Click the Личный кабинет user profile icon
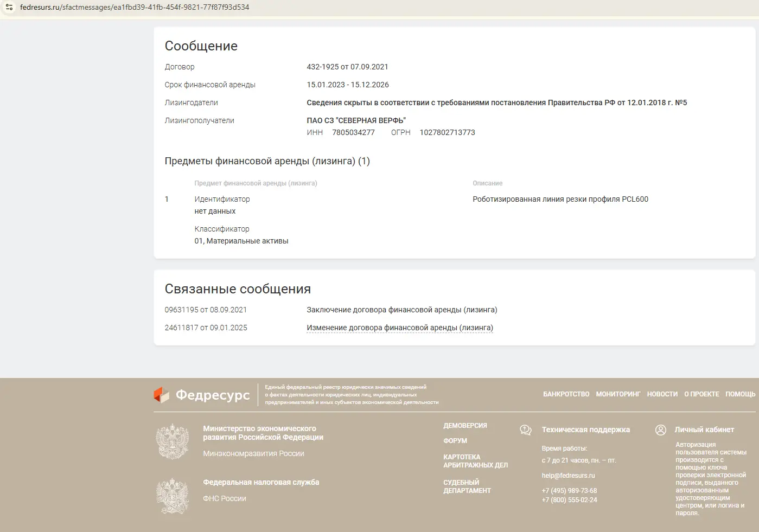 point(661,430)
